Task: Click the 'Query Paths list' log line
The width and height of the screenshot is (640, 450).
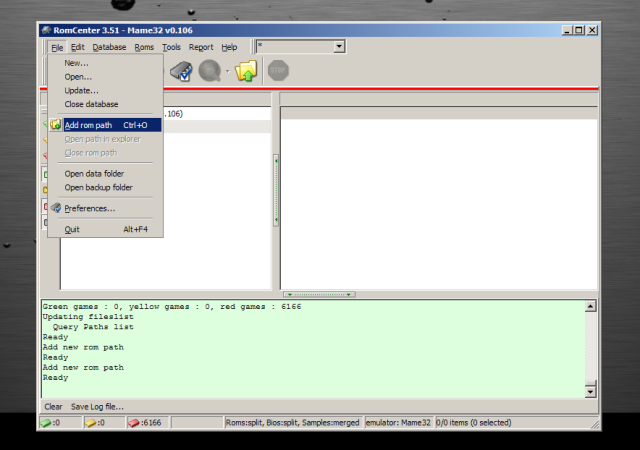Action: point(93,327)
